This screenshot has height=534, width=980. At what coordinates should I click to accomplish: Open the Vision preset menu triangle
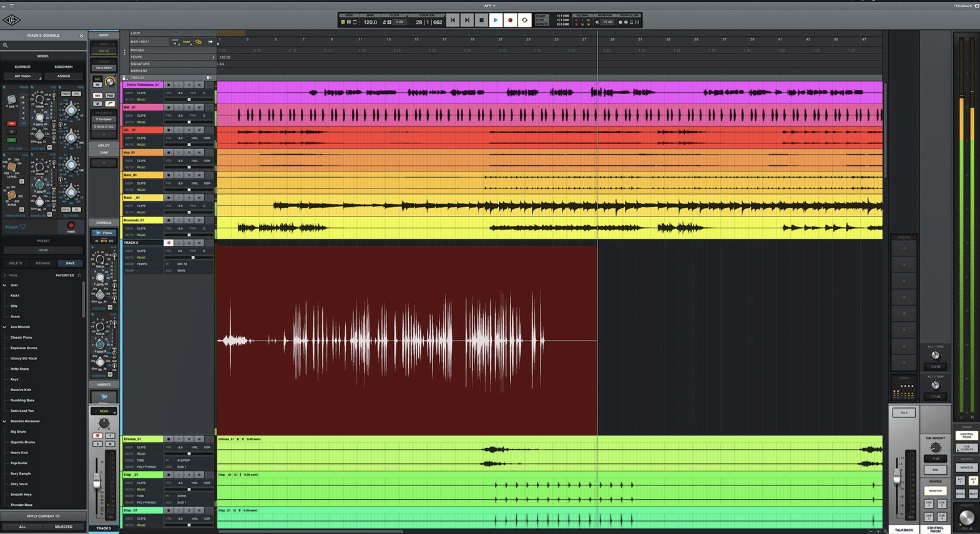click(22, 227)
